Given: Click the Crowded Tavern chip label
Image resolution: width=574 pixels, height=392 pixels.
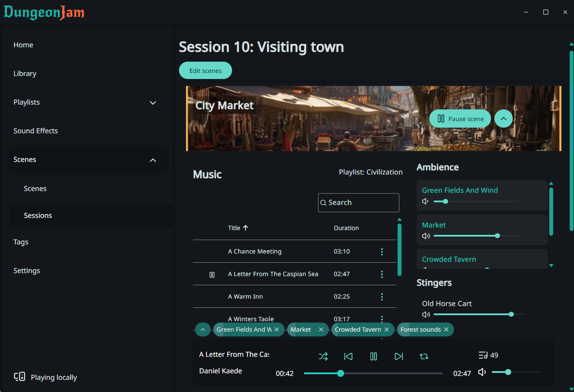Looking at the screenshot, I should pos(358,329).
